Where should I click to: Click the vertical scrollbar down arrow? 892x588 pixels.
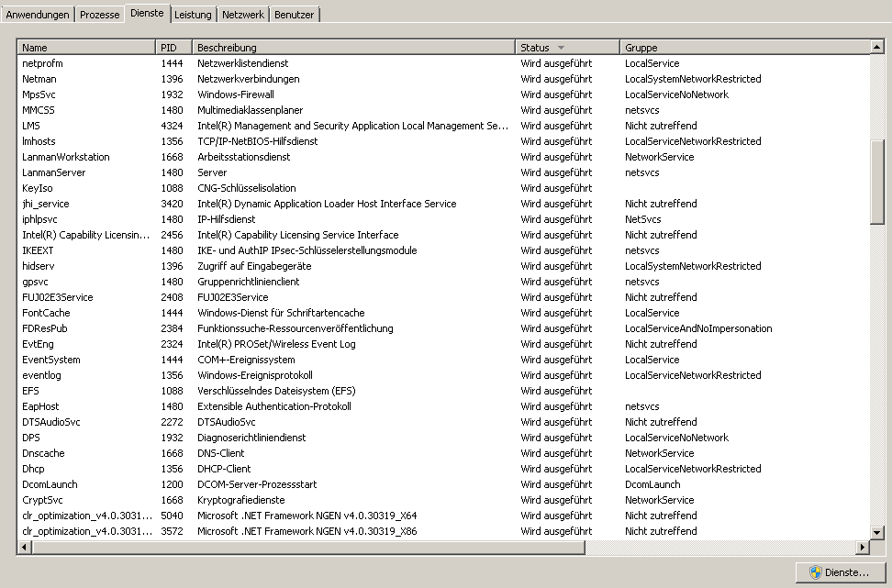pos(876,533)
